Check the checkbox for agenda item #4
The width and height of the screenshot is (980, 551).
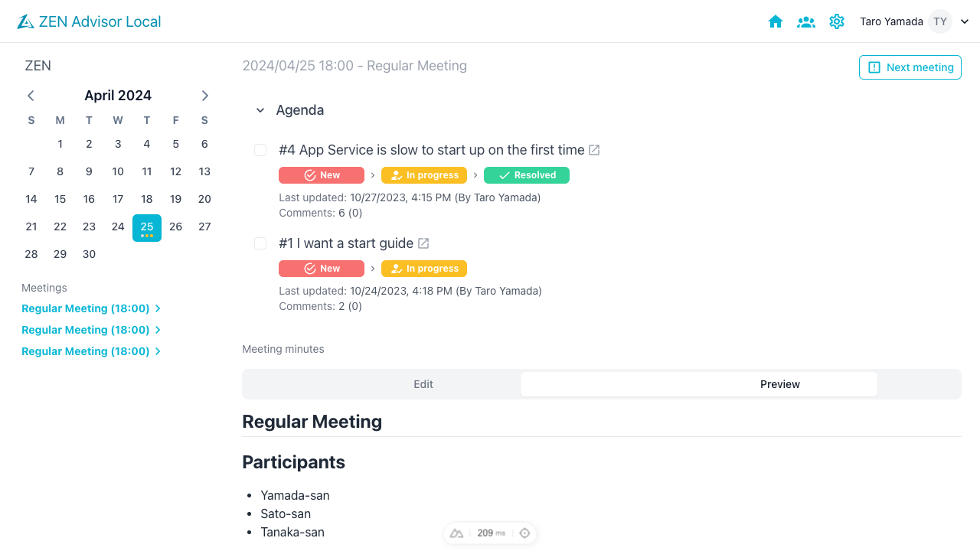(x=260, y=150)
